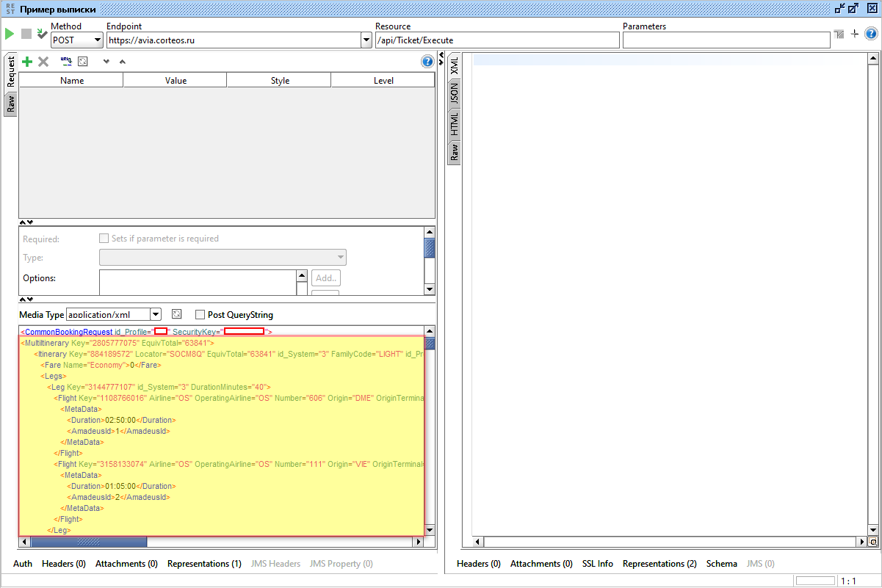Viewport: 882px width, 588px height.
Task: Open the Auth panel at the bottom
Action: point(23,564)
